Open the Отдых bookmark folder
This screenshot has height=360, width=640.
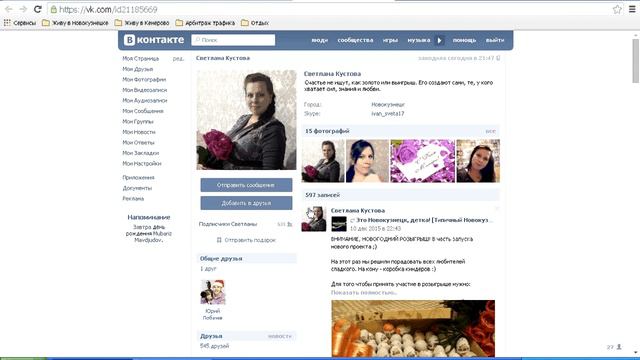click(255, 23)
